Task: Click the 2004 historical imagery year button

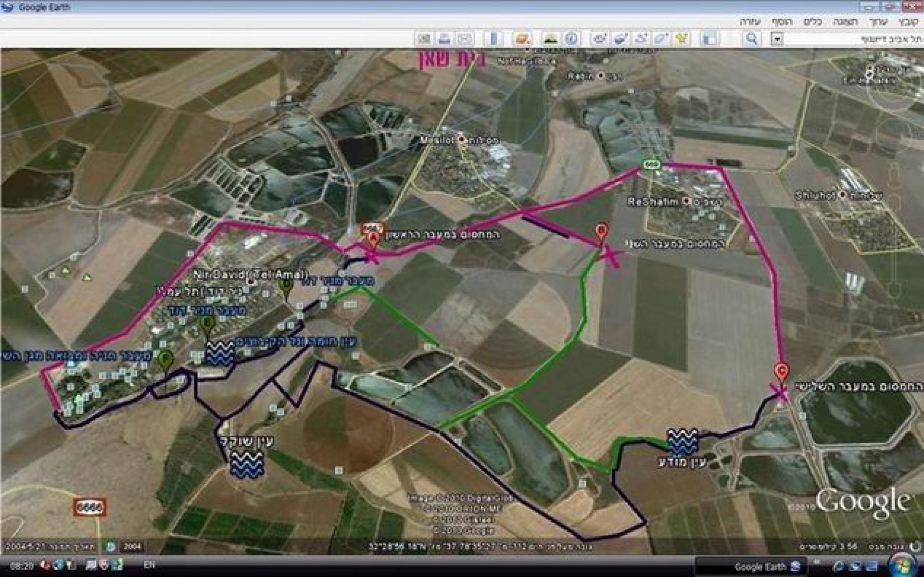Action: coord(132,546)
